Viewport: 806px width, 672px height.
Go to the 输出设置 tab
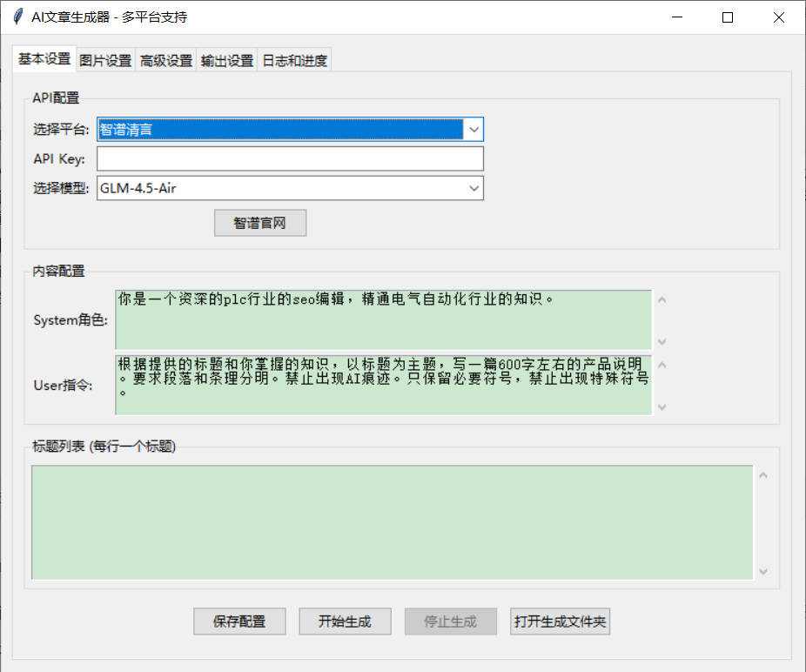tap(227, 60)
